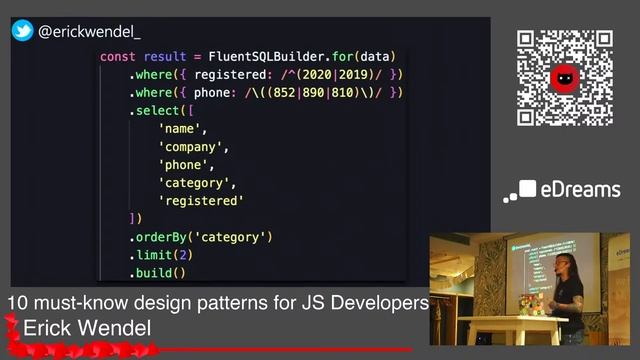Click the Twitter bird icon
The image size is (640, 360).
click(x=22, y=30)
